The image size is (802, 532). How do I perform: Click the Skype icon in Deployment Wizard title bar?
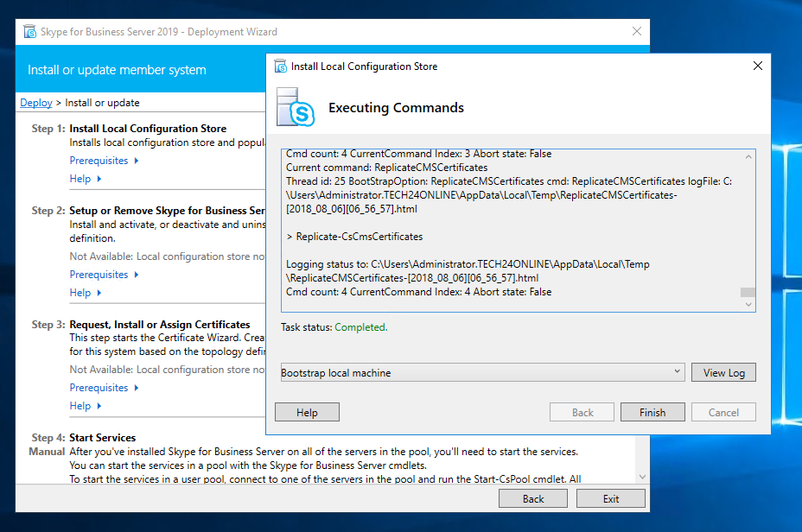click(29, 32)
